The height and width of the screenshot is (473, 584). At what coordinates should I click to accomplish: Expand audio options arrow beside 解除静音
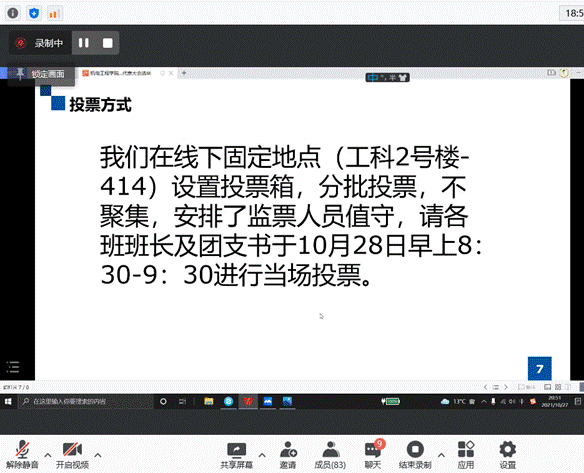click(48, 455)
